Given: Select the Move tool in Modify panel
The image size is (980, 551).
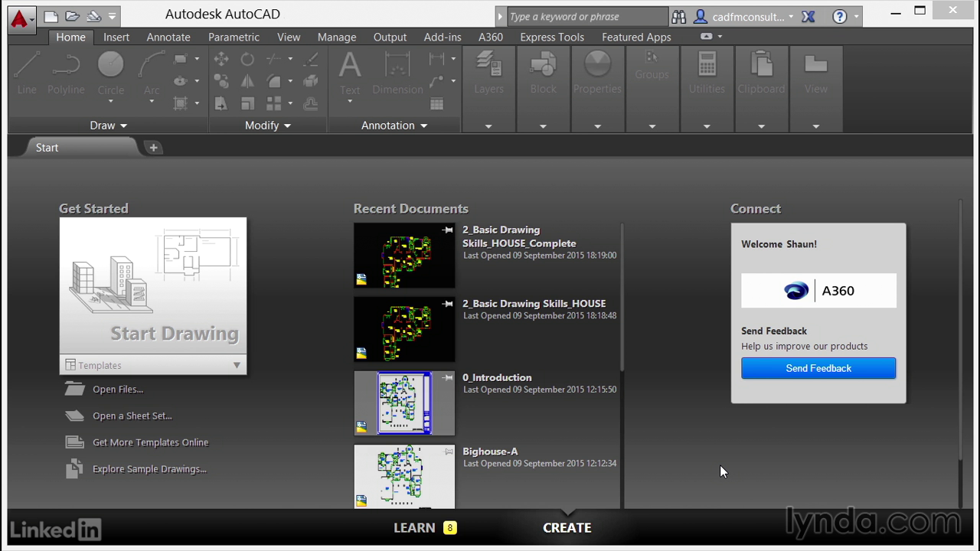Looking at the screenshot, I should point(221,59).
